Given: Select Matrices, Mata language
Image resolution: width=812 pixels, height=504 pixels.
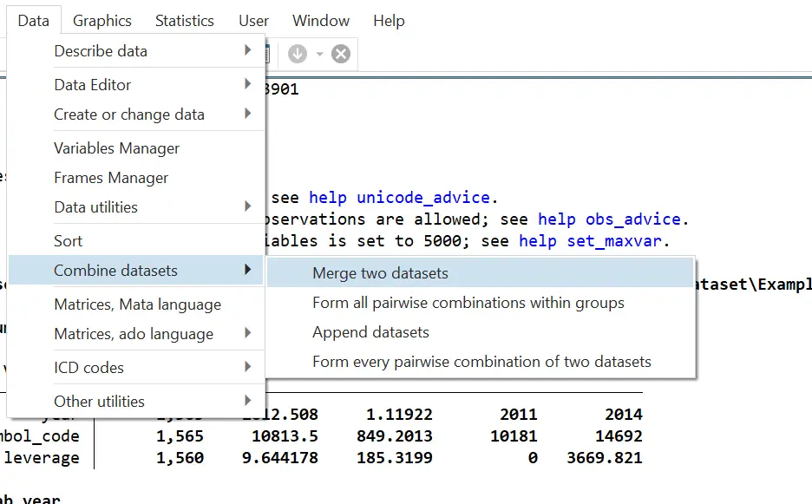Looking at the screenshot, I should (x=135, y=304).
